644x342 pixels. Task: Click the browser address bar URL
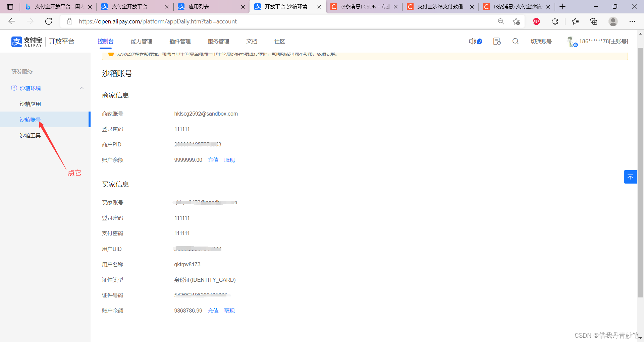[x=158, y=21]
